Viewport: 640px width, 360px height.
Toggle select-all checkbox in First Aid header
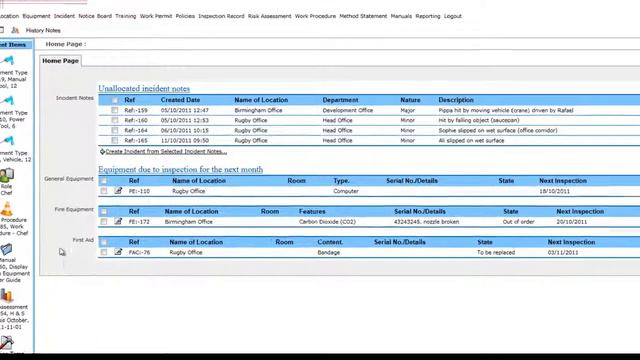point(104,242)
